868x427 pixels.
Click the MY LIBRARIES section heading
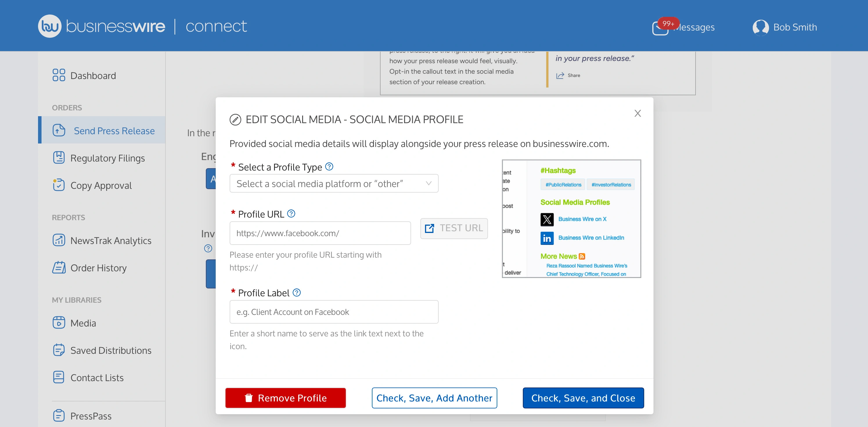point(76,300)
